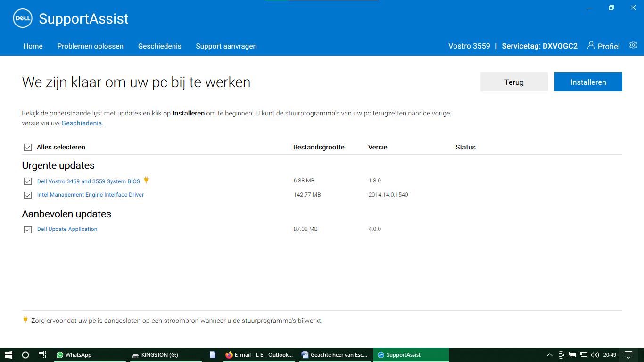Click the Status column header
Screen dimensions: 644x362
465,147
